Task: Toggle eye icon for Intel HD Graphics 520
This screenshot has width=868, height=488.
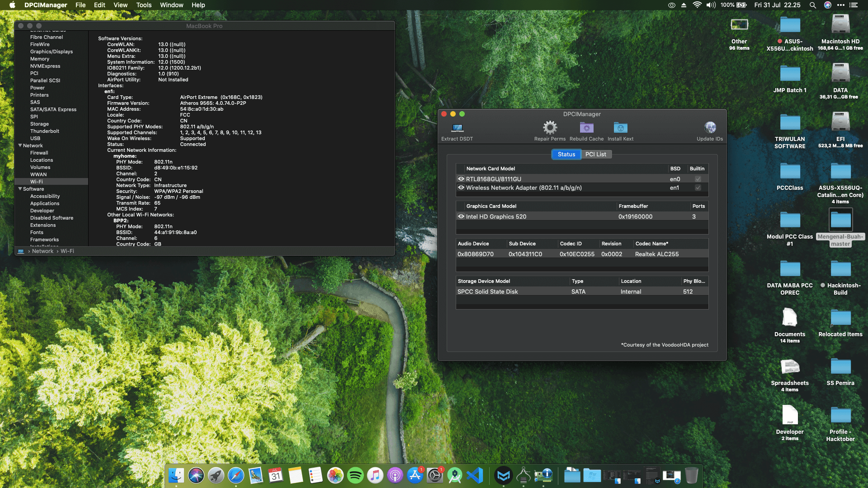Action: pos(461,216)
